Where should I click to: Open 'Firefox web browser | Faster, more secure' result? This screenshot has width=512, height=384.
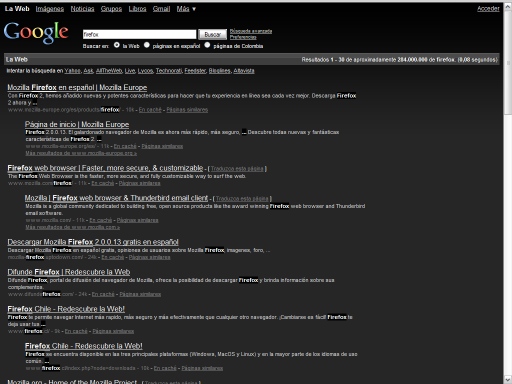[105, 168]
